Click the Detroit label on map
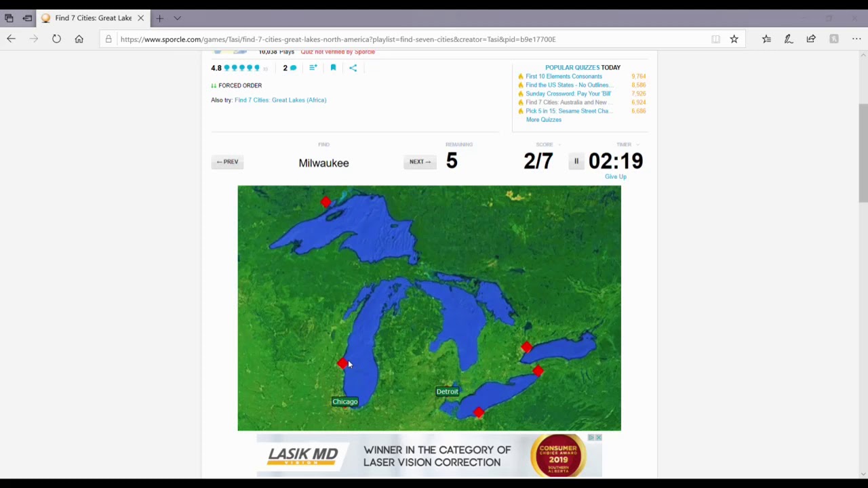 pos(447,392)
